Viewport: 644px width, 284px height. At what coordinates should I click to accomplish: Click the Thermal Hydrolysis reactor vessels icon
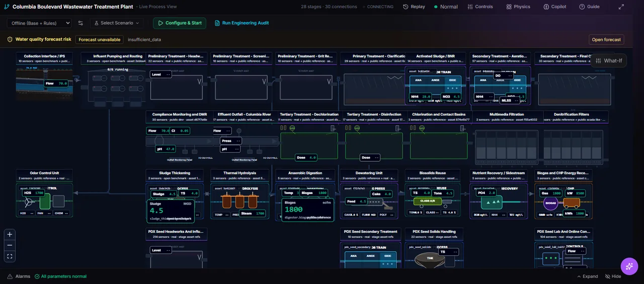[x=239, y=201]
